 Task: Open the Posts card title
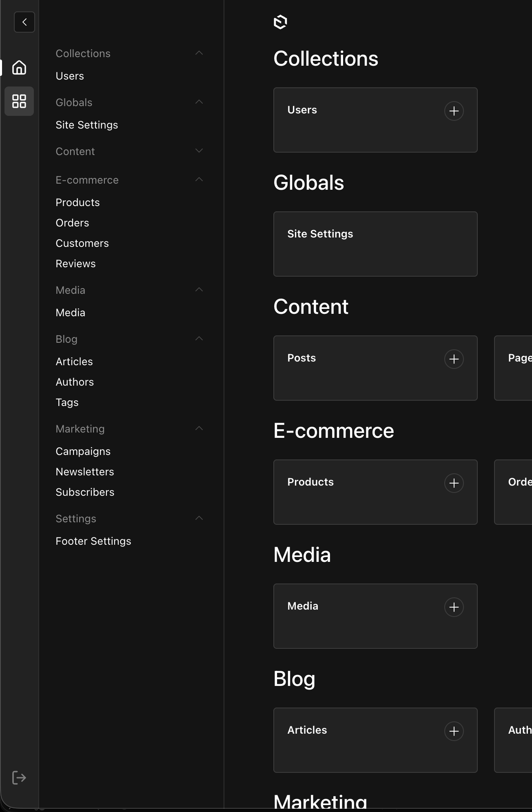pos(301,358)
